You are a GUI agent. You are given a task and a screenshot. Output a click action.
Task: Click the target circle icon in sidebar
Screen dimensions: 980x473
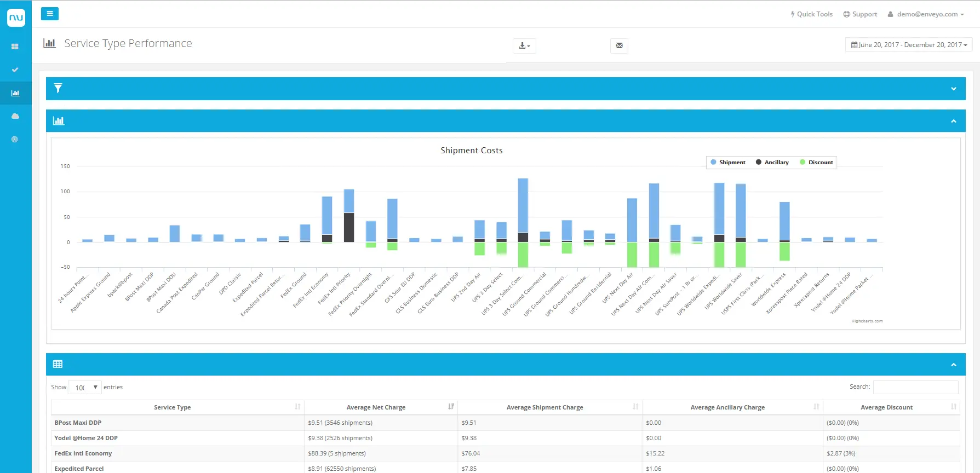pos(15,139)
